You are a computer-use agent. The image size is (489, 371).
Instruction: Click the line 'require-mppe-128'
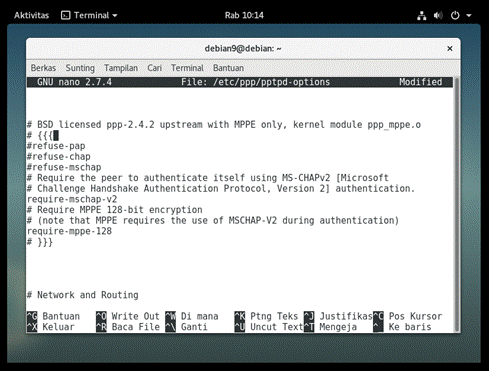[69, 231]
